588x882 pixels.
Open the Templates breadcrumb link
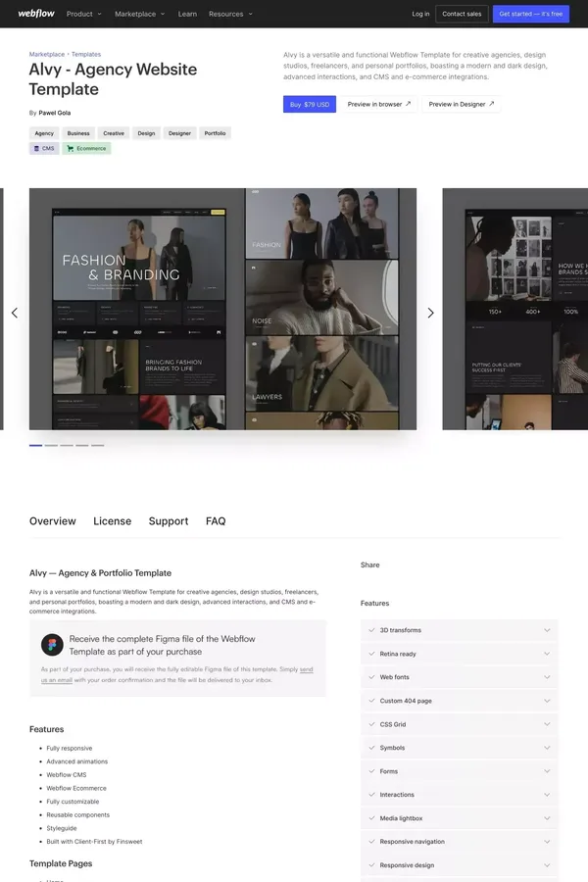click(x=86, y=54)
